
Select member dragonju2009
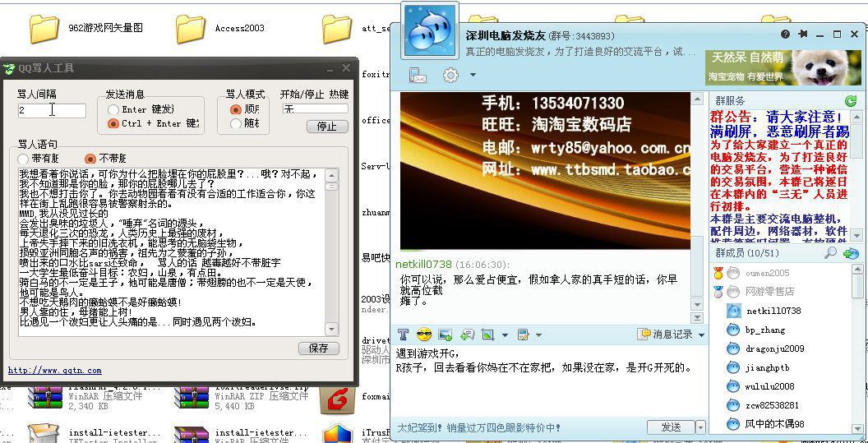(x=775, y=348)
